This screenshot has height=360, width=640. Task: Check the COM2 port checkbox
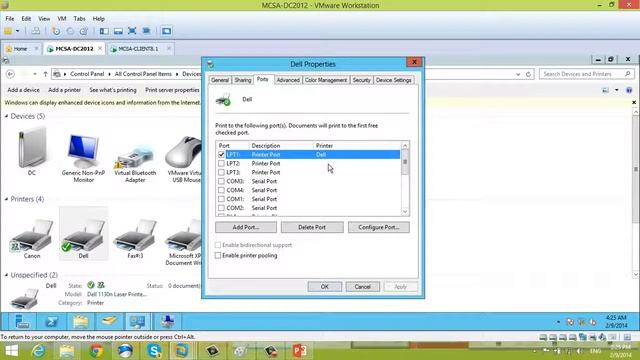[x=221, y=208]
